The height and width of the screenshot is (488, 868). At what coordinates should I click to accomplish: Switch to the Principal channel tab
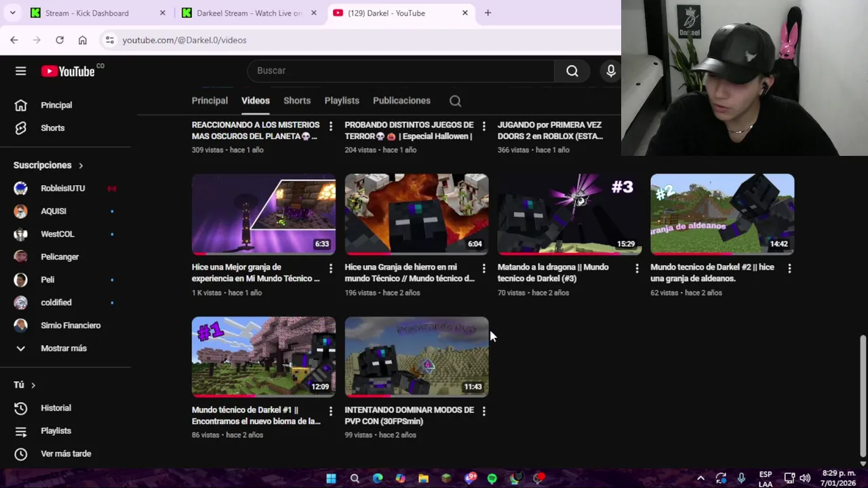pos(210,101)
